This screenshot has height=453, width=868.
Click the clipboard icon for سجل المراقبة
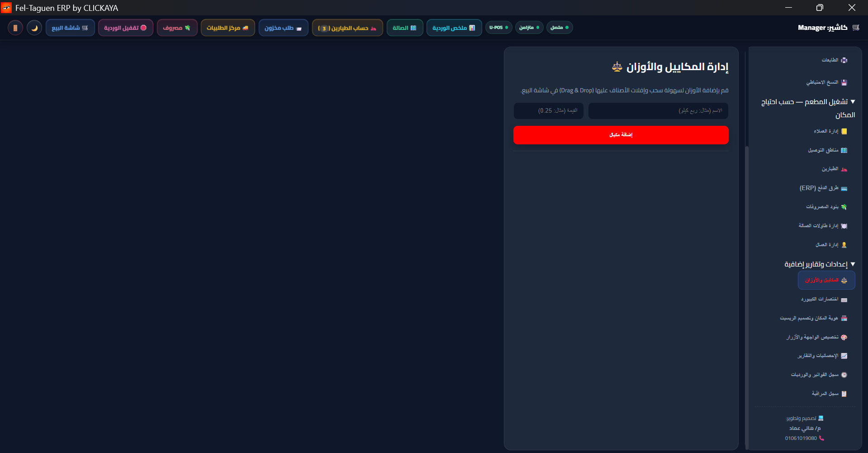pyautogui.click(x=844, y=394)
